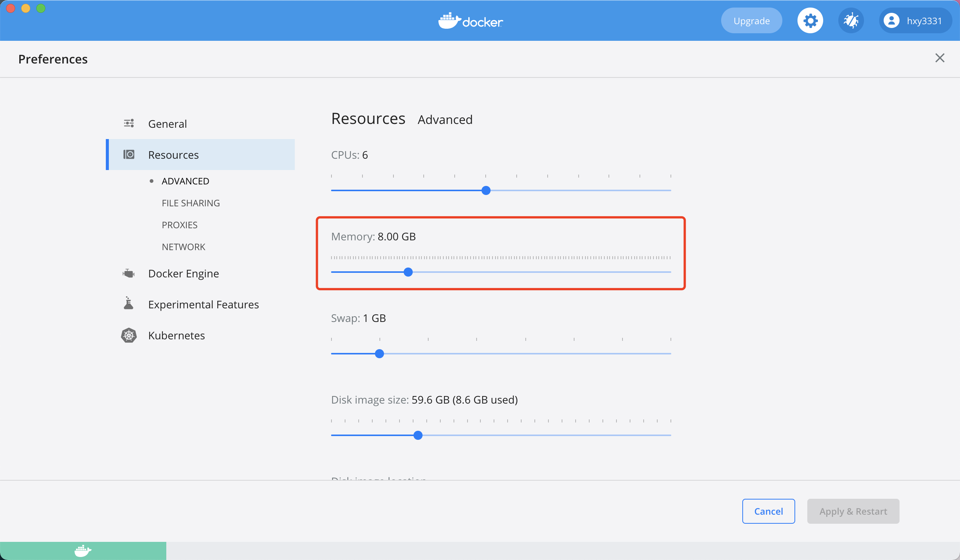The image size is (960, 560).
Task: Click the 'Memory: 8.00 GB' label
Action: pos(373,237)
